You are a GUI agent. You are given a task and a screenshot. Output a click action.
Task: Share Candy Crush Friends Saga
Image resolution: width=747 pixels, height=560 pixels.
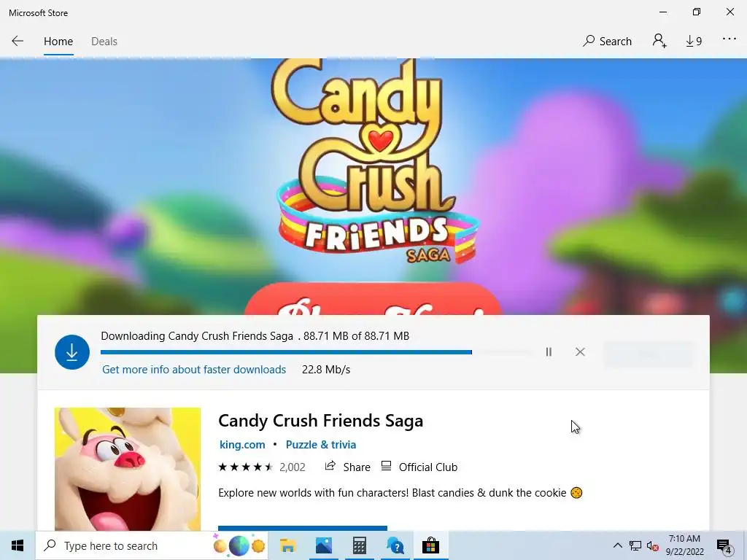click(x=347, y=467)
